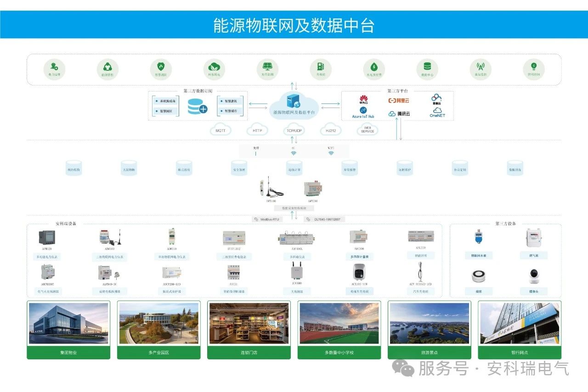Click the OneNET logo
Viewport: 588px width, 392px height.
(x=437, y=113)
